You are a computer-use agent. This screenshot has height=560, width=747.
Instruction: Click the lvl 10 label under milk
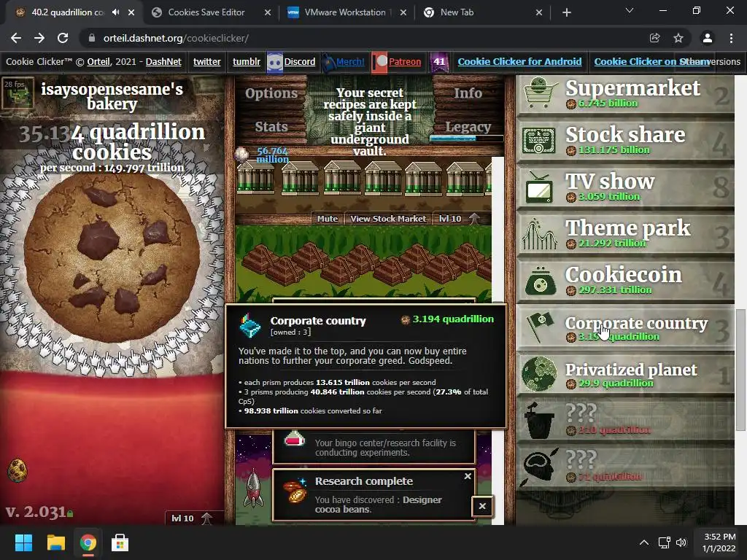(182, 518)
